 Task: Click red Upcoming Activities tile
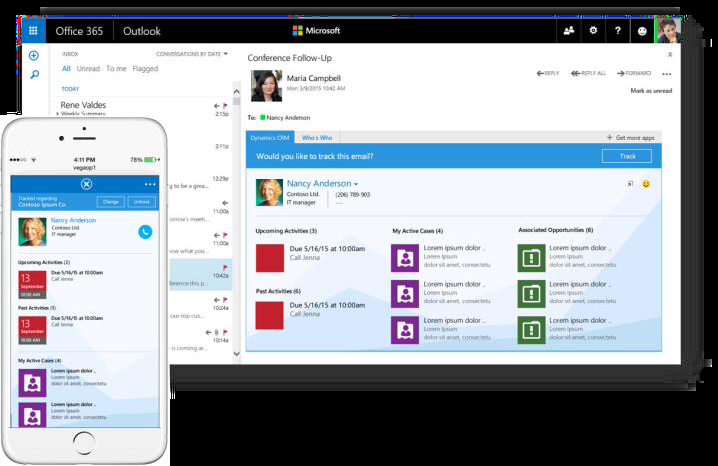coord(270,258)
